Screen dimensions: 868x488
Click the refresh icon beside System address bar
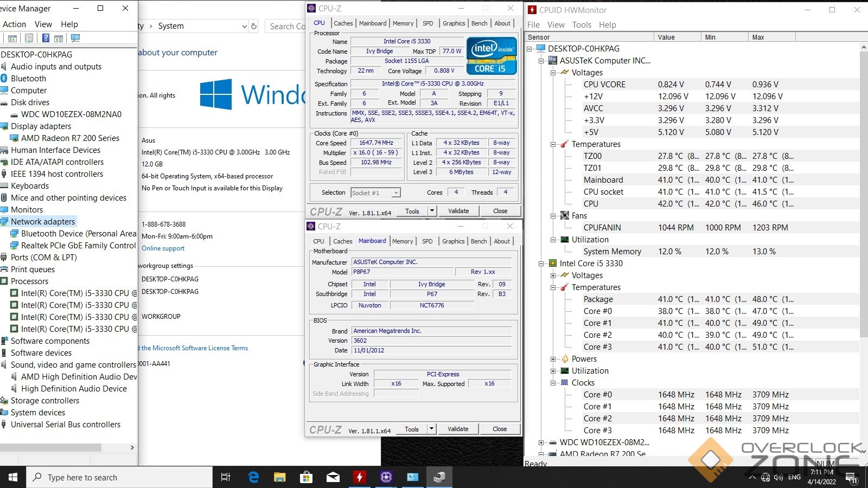tap(253, 26)
